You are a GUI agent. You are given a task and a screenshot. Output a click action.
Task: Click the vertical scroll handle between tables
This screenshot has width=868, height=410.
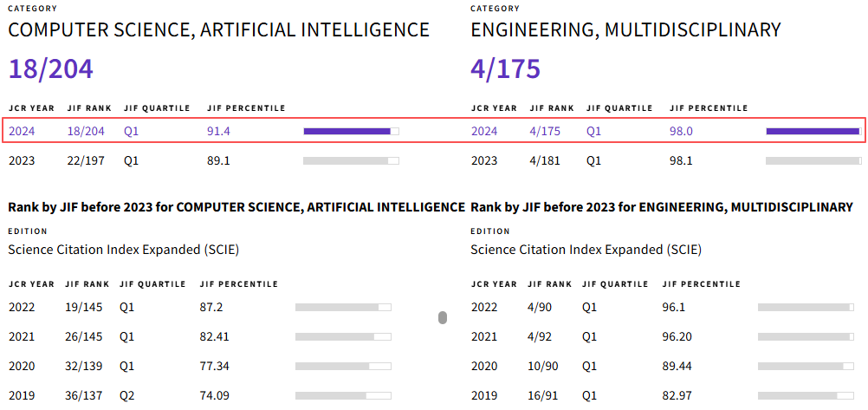tap(443, 318)
